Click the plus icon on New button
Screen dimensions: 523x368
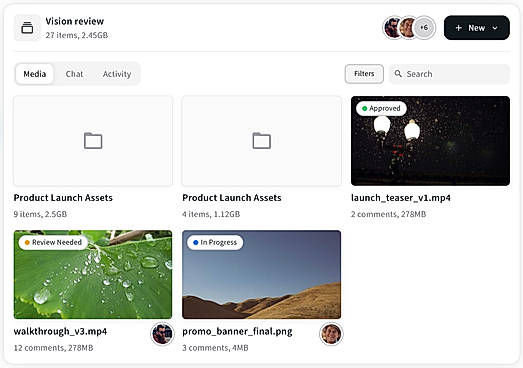459,28
